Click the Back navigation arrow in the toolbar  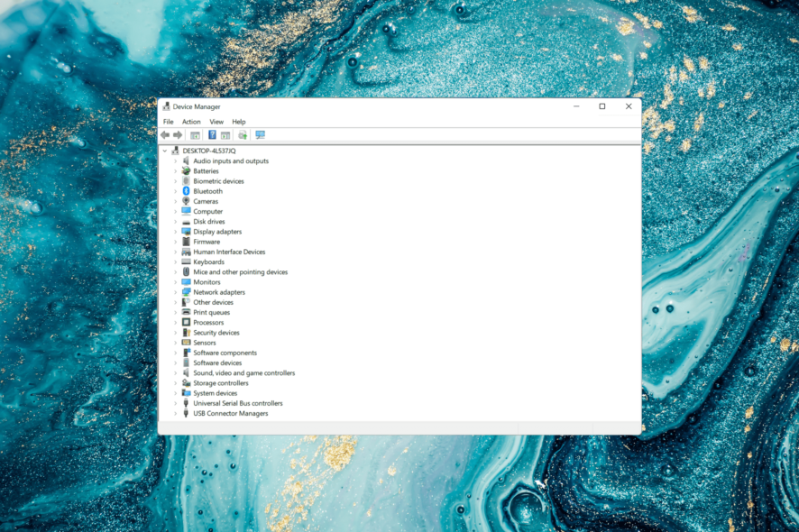(x=165, y=134)
